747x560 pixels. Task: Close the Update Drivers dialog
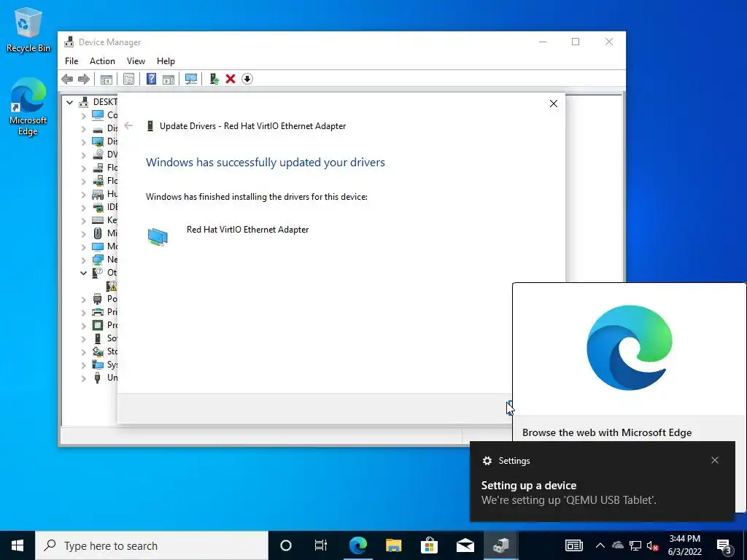[x=553, y=104]
